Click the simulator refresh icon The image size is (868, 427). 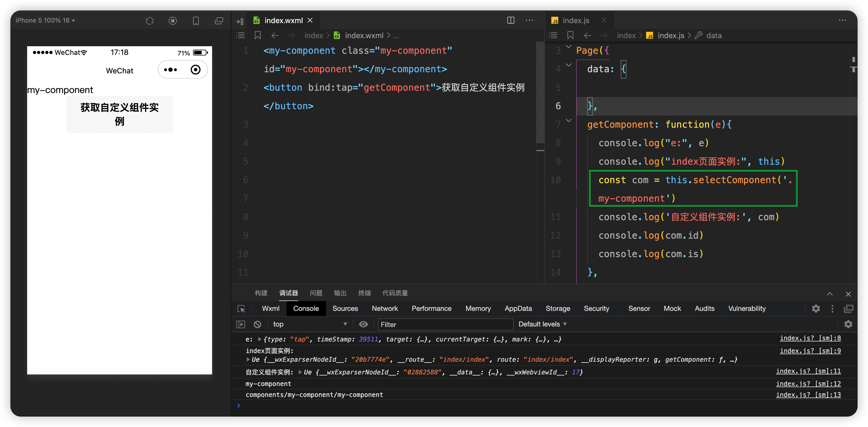point(150,21)
